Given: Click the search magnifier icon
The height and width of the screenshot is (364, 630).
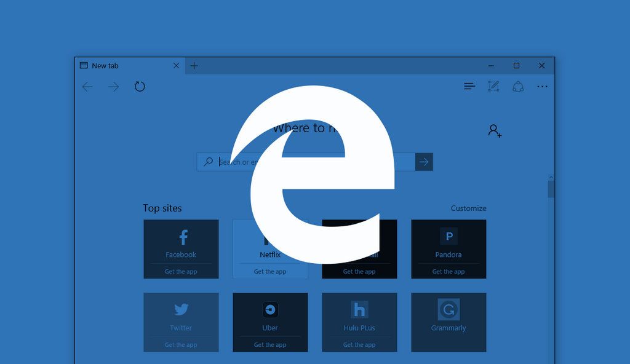Looking at the screenshot, I should pyautogui.click(x=209, y=161).
